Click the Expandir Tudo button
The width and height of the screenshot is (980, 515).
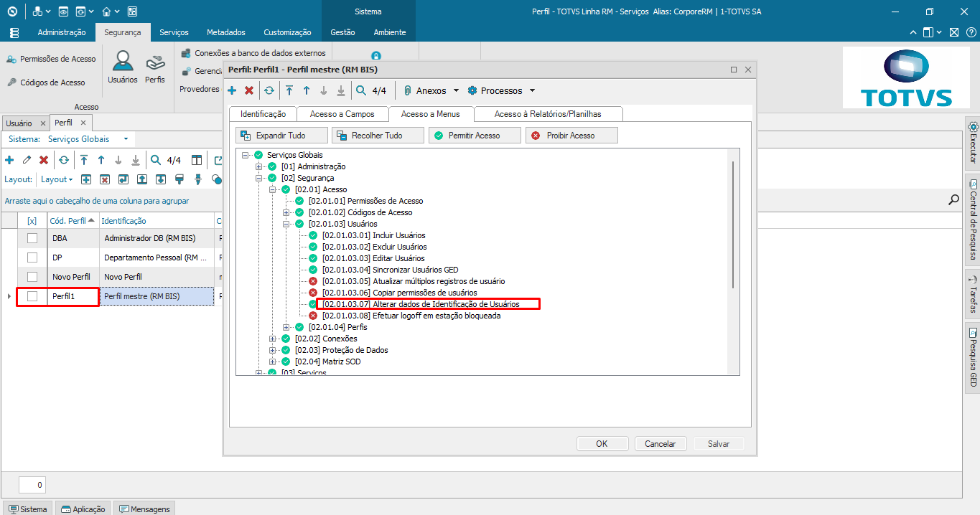281,136
